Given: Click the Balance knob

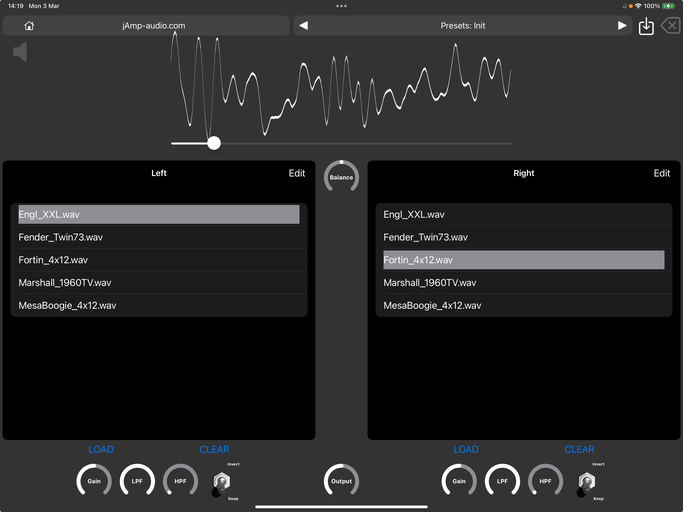Looking at the screenshot, I should [x=342, y=177].
